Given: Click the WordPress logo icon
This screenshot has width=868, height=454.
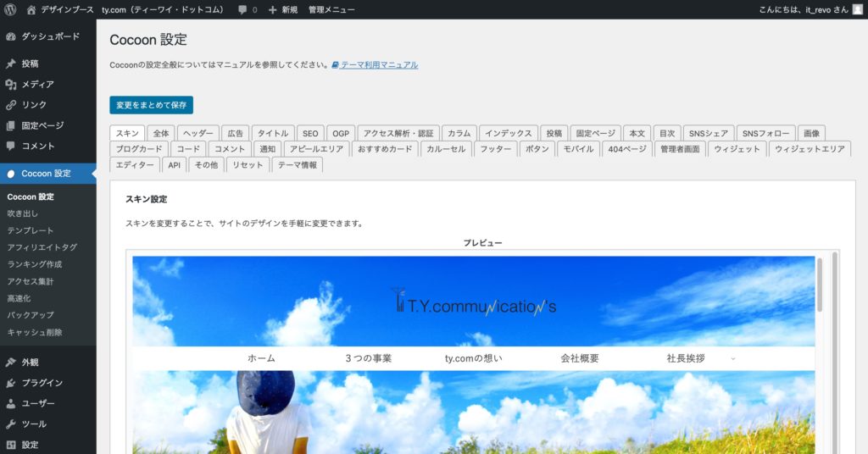Looking at the screenshot, I should click(11, 9).
